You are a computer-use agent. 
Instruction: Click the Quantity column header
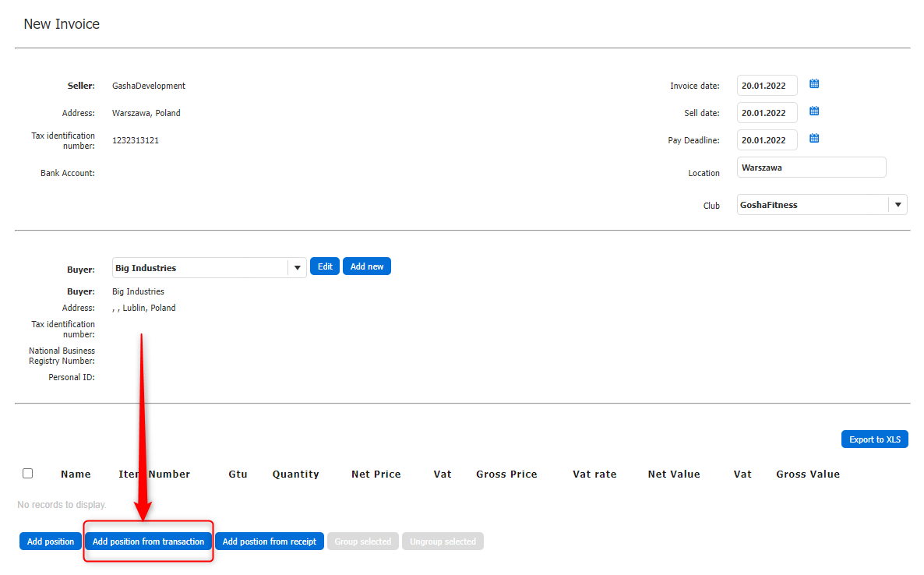click(295, 474)
